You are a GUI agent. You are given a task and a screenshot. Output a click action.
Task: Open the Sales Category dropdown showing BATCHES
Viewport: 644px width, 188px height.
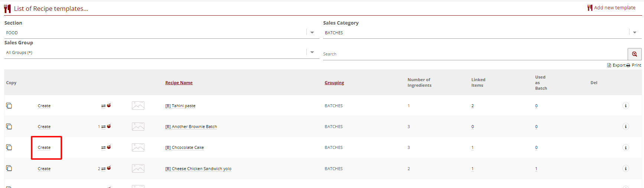click(x=634, y=33)
